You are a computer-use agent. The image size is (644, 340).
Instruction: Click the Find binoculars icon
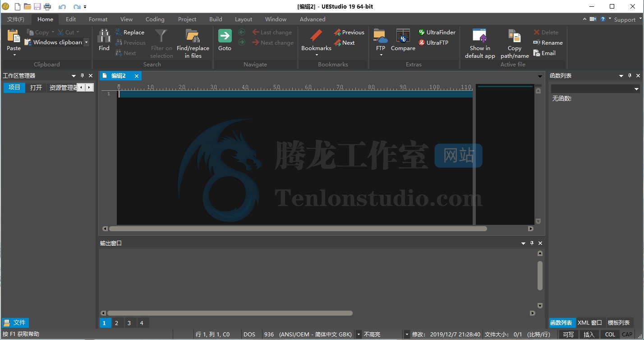coord(104,36)
